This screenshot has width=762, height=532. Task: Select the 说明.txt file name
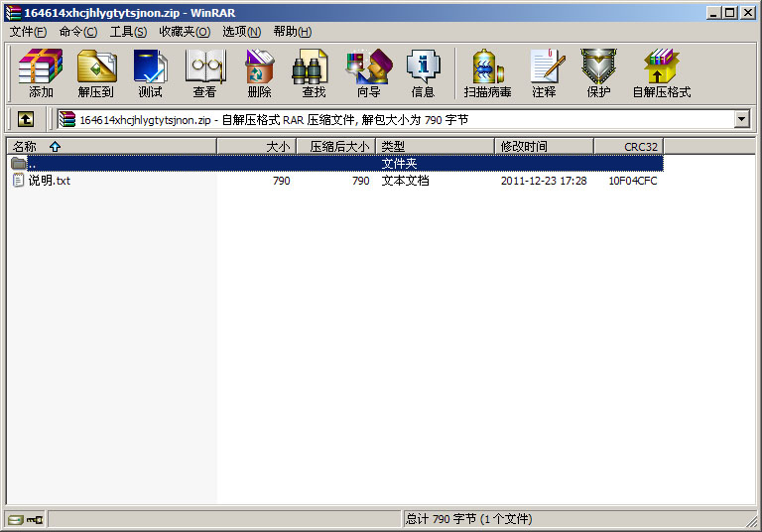(x=49, y=181)
